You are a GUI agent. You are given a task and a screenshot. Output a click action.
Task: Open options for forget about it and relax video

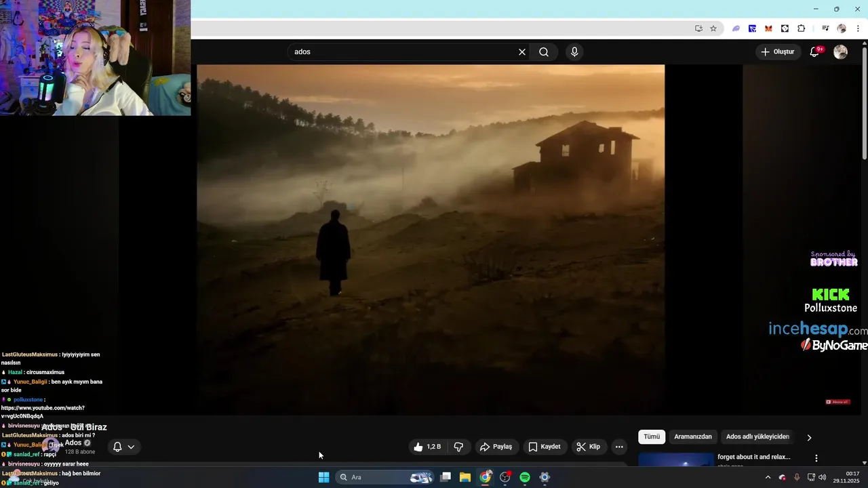(816, 458)
